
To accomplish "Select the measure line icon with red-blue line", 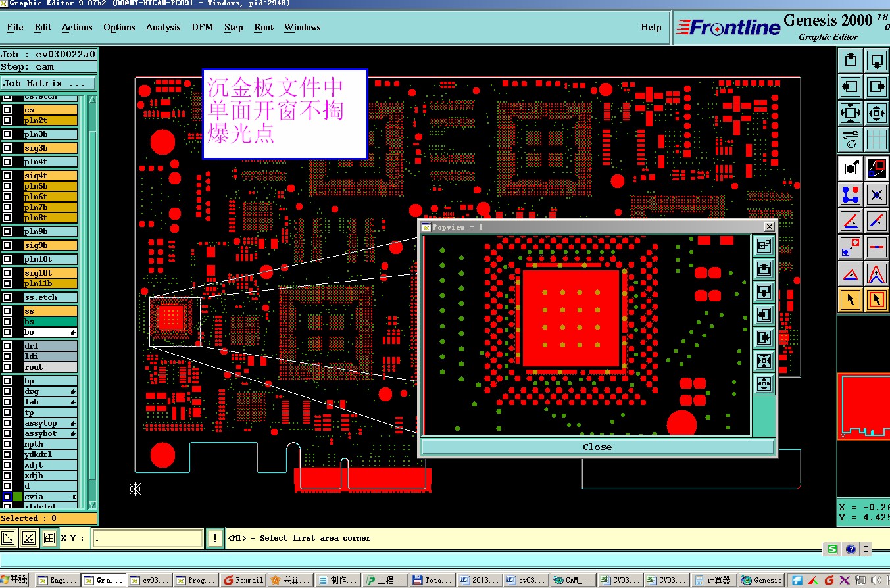I will pyautogui.click(x=851, y=220).
